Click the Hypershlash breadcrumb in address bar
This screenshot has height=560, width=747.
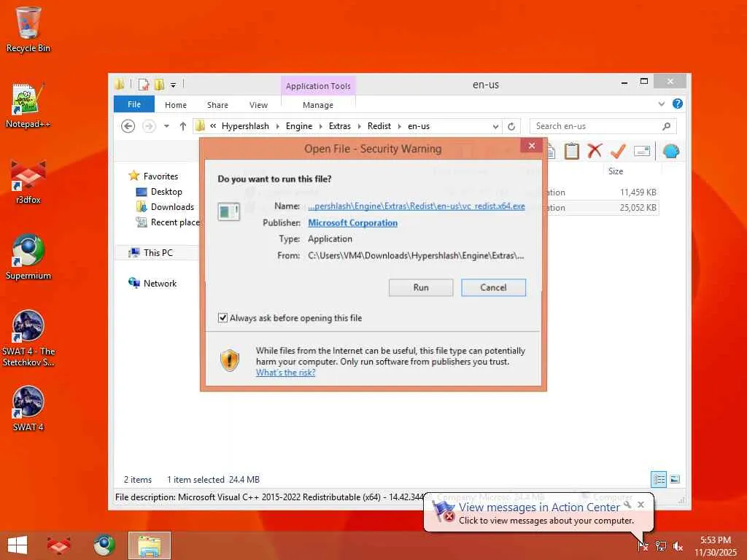pos(245,126)
